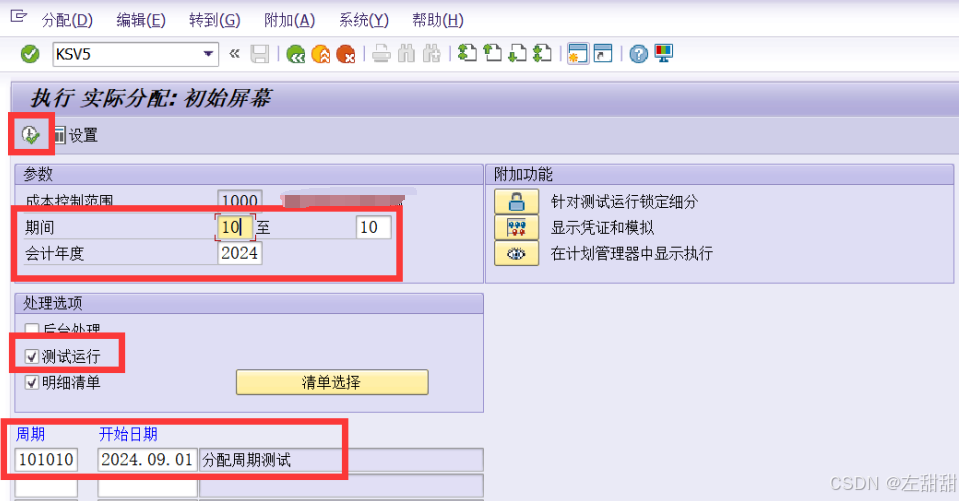Click the eye icon for 在计划管理器中显示执行
Image resolution: width=961 pixels, height=501 pixels.
point(517,253)
